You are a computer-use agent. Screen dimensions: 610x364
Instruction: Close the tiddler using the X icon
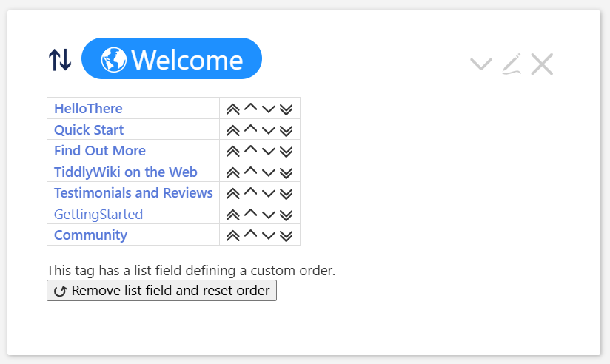tap(542, 64)
